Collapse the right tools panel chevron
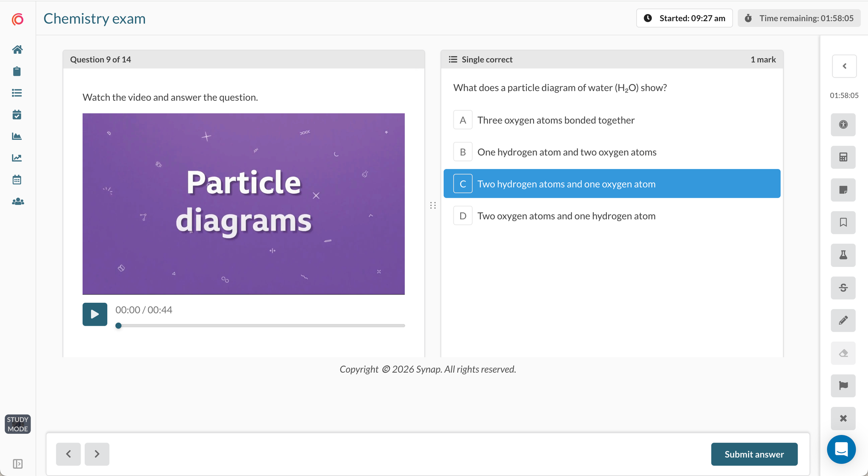The width and height of the screenshot is (868, 476). (x=844, y=66)
